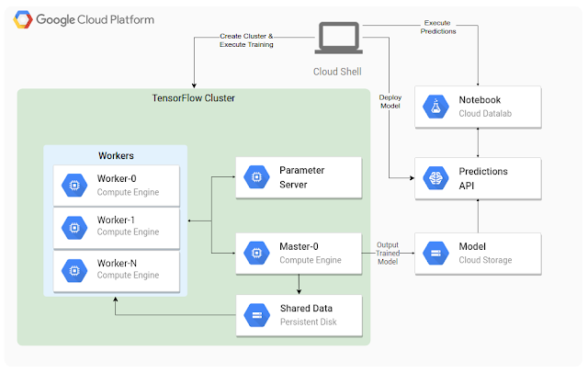Click the Create Cluster & Execute Training label

click(246, 40)
